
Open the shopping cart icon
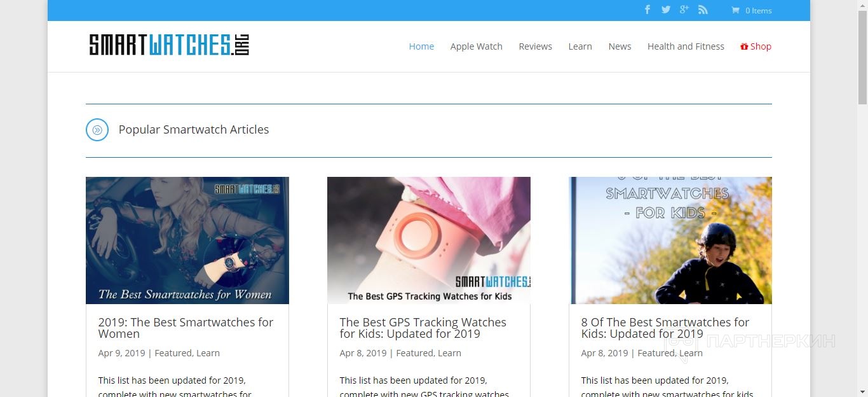click(735, 10)
